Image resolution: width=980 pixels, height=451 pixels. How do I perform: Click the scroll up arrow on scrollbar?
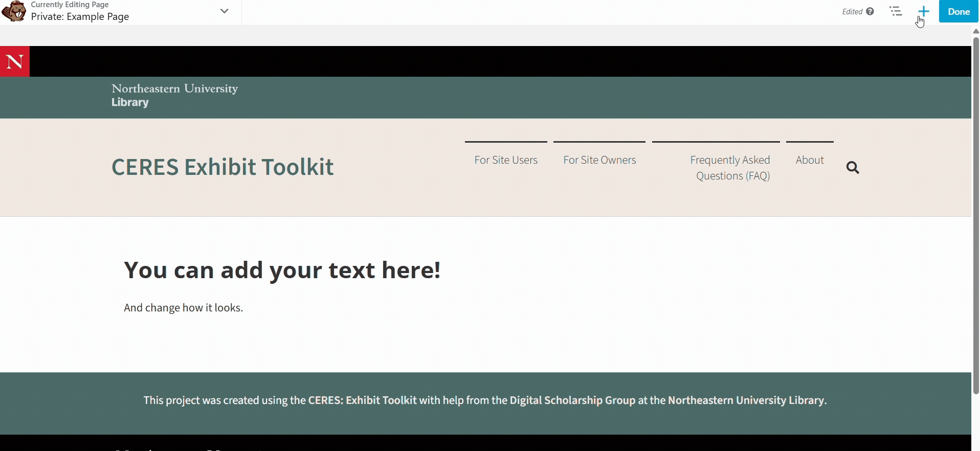click(975, 31)
